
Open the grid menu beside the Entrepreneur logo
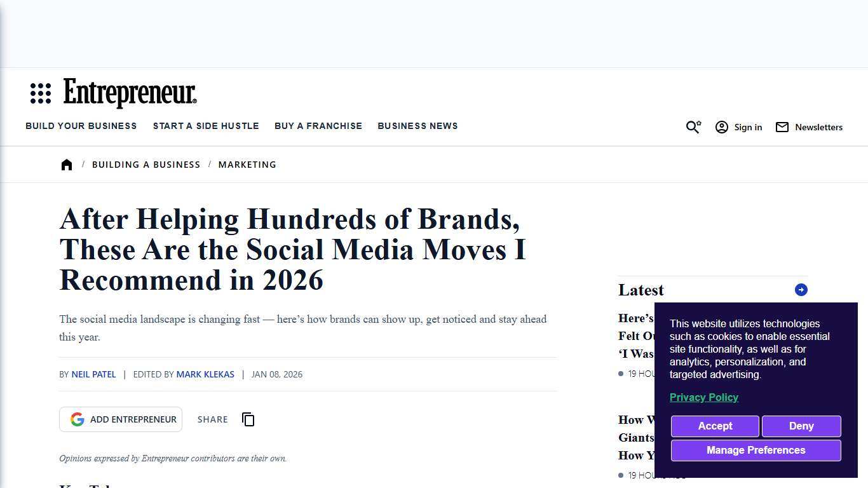pyautogui.click(x=40, y=93)
